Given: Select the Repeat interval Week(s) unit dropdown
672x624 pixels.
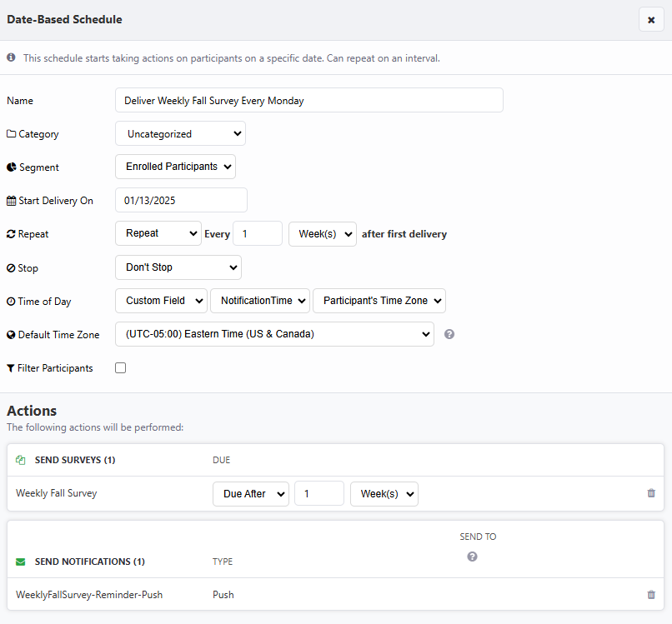Looking at the screenshot, I should pyautogui.click(x=322, y=233).
